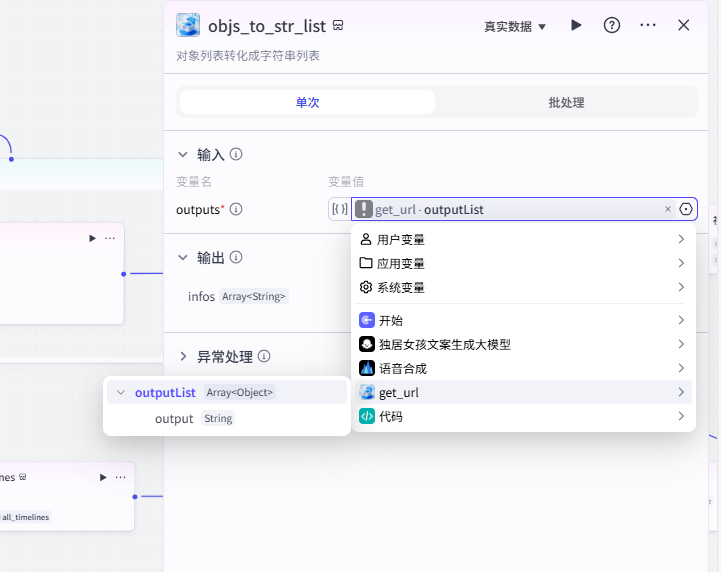Image resolution: width=721 pixels, height=572 pixels.
Task: Switch to the 批处理 tab
Action: (566, 102)
